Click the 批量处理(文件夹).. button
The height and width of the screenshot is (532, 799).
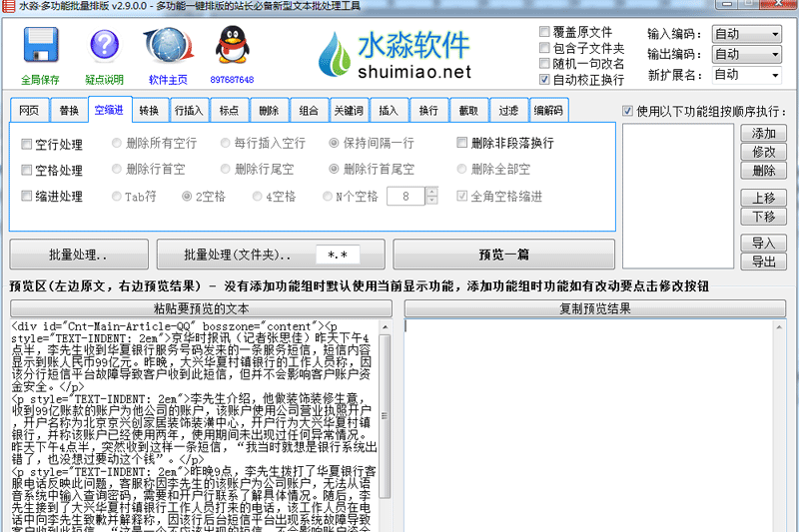click(x=238, y=255)
